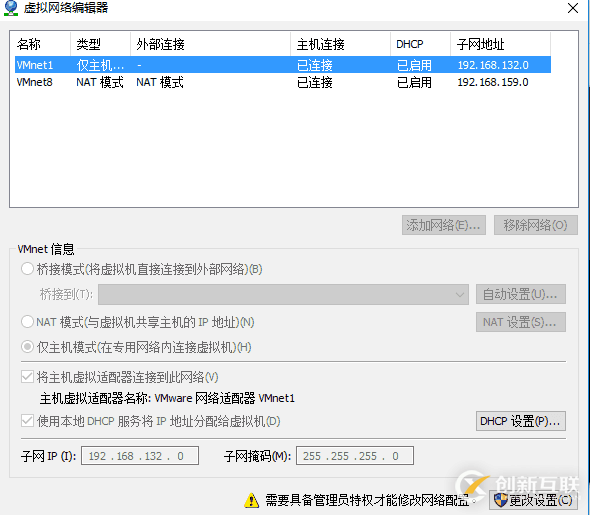590x515 pixels.
Task: Click the 移除网络(O) button
Action: point(535,225)
